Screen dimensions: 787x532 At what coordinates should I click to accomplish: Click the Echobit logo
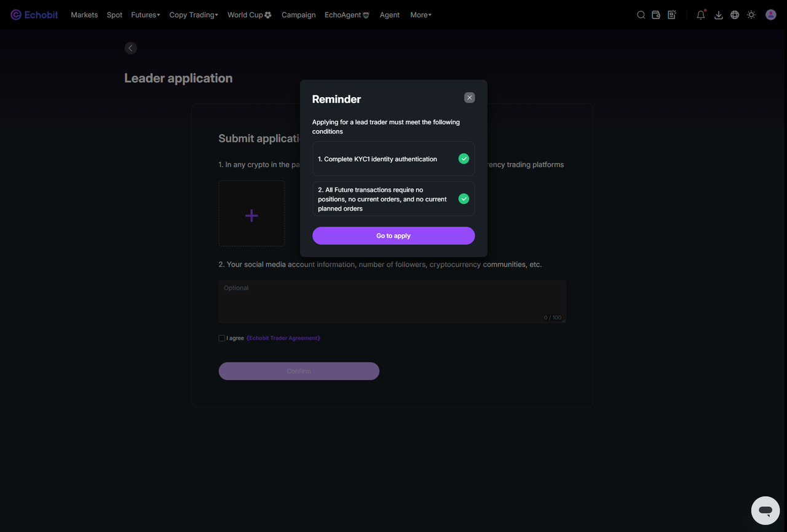tap(34, 15)
